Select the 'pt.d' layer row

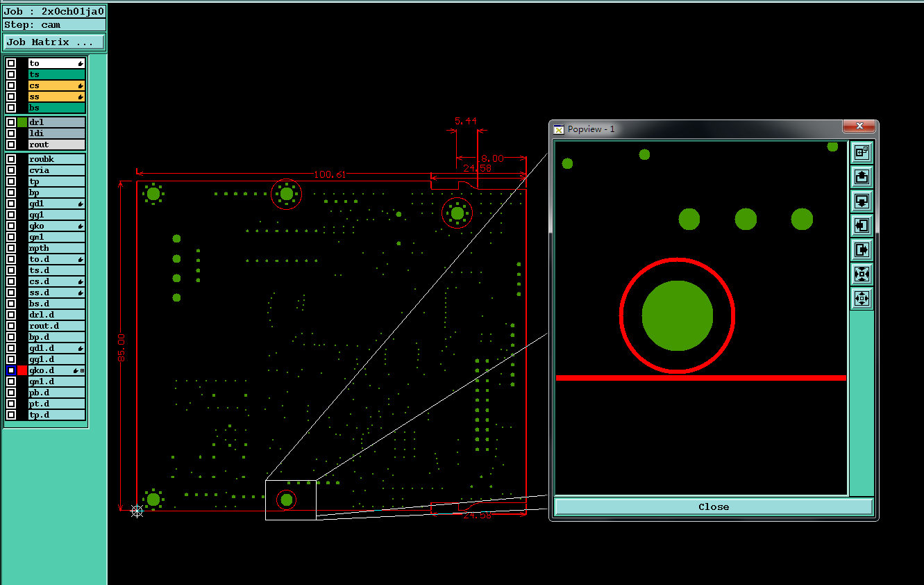click(57, 404)
